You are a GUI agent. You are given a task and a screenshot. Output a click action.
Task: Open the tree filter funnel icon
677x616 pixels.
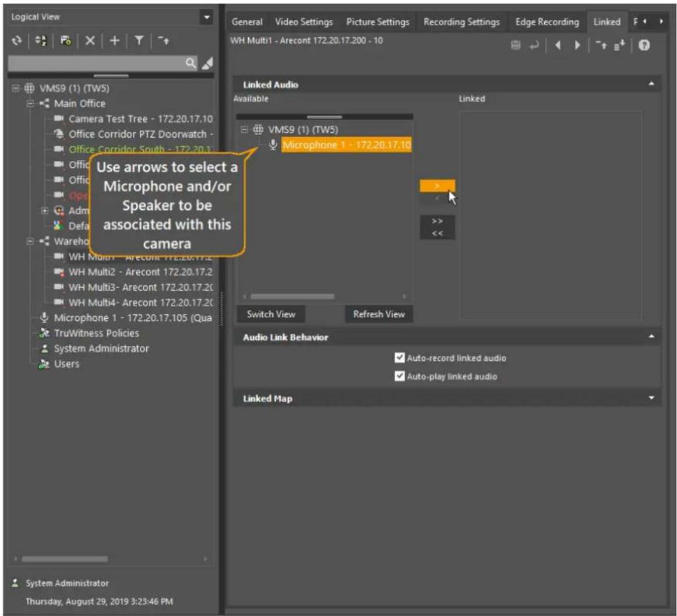coord(139,41)
